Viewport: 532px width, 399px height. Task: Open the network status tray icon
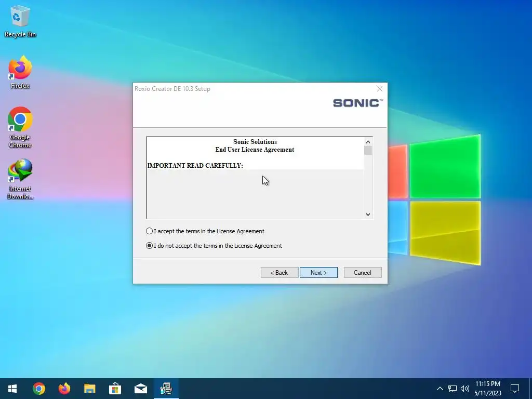(x=453, y=389)
